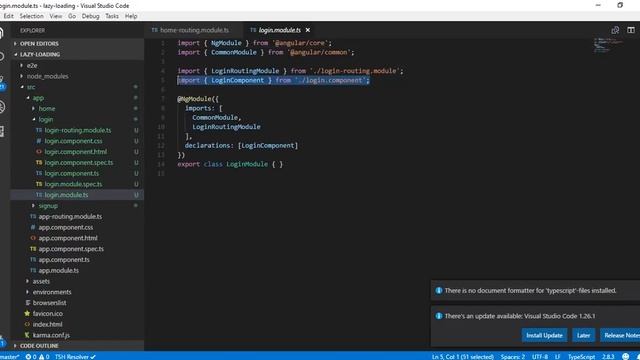640x360 pixels.
Task: Expand the Open Editors section
Action: (39, 44)
